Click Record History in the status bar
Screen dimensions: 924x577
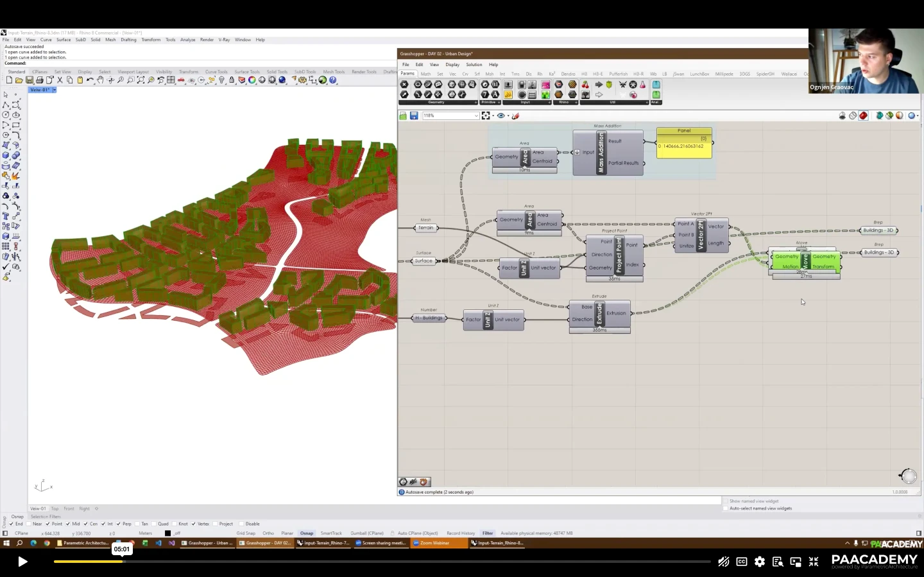(x=461, y=533)
